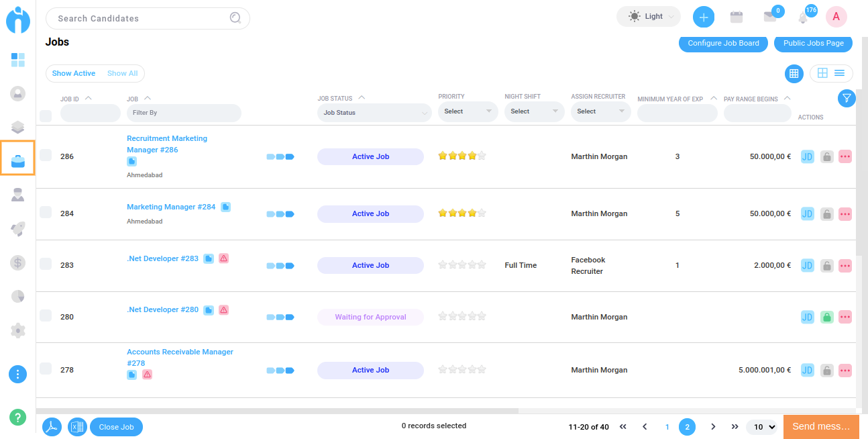Open three-dot actions menu for job 284

click(845, 213)
